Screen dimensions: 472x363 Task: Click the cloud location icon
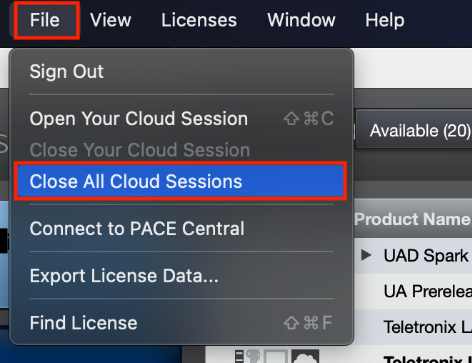(x=305, y=357)
